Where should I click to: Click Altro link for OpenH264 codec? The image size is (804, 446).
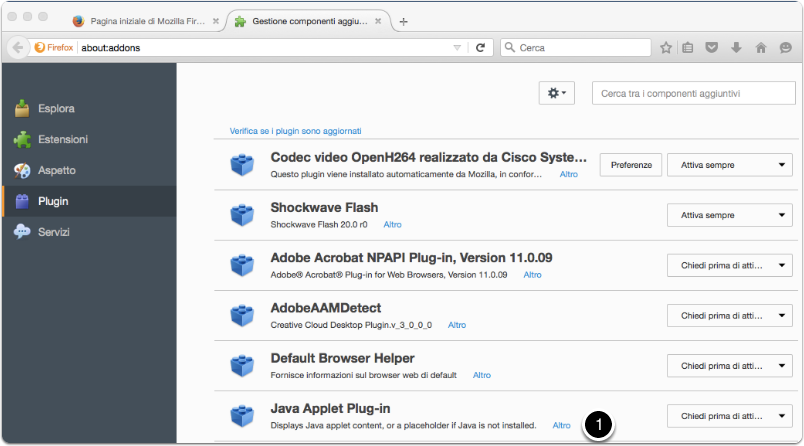[x=569, y=174]
